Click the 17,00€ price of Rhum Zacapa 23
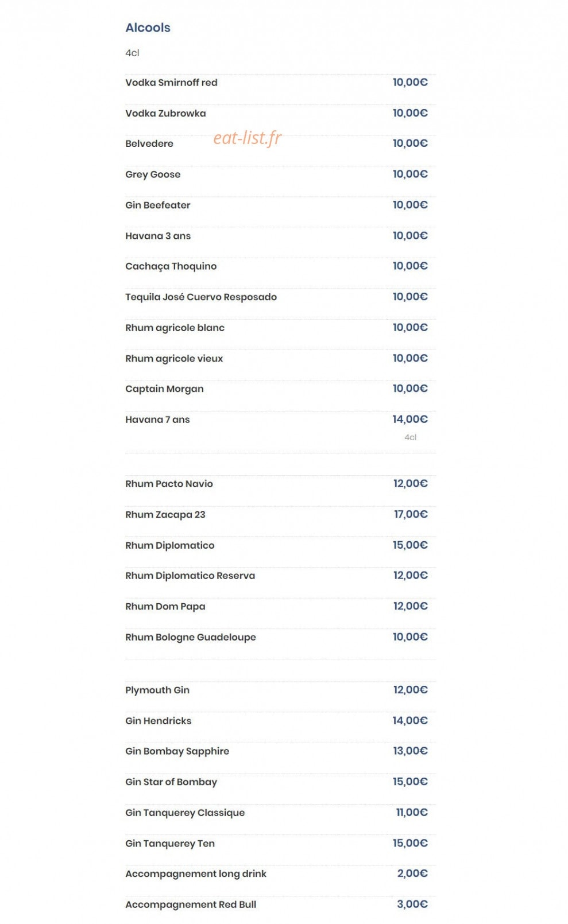The image size is (568, 924). 411,514
